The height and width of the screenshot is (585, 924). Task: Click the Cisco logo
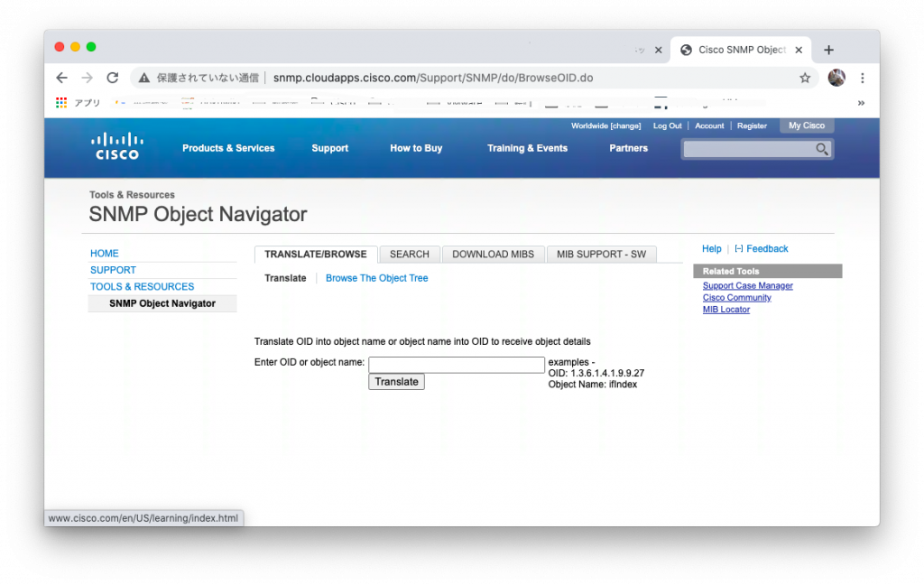(x=116, y=147)
